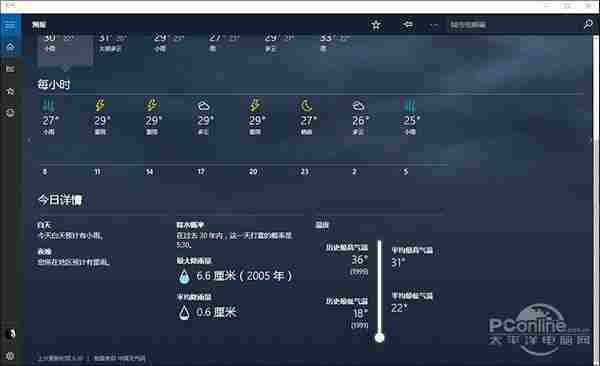
Task: Select the daily forecast showing 27° high
Action: coord(225,43)
